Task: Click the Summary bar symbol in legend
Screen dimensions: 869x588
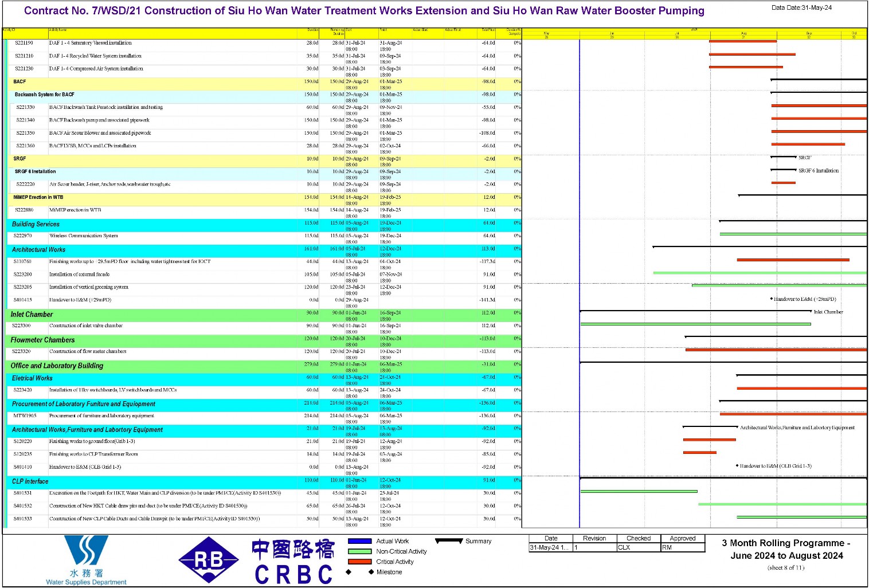Action: (x=449, y=541)
